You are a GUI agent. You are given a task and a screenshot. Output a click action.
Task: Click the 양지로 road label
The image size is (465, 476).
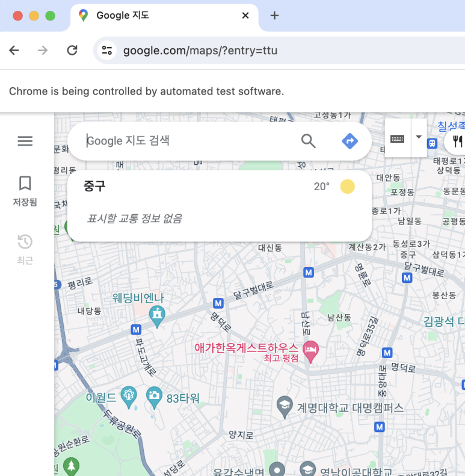click(241, 434)
